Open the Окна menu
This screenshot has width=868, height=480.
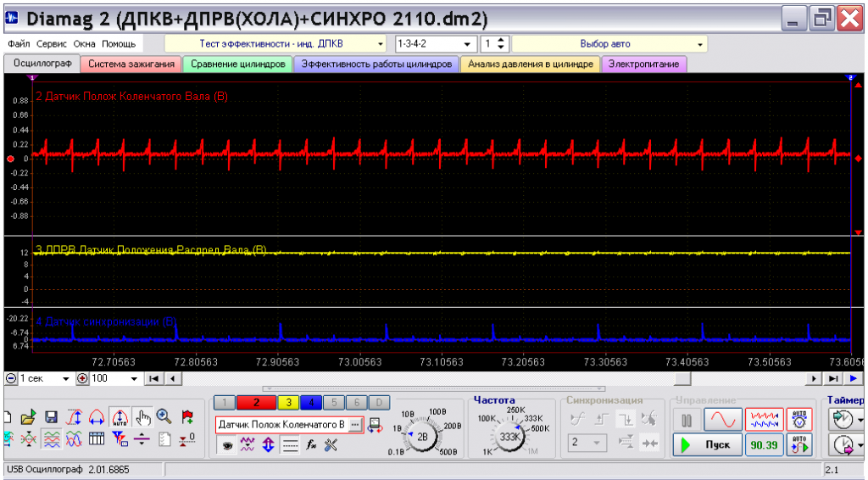pyautogui.click(x=84, y=44)
